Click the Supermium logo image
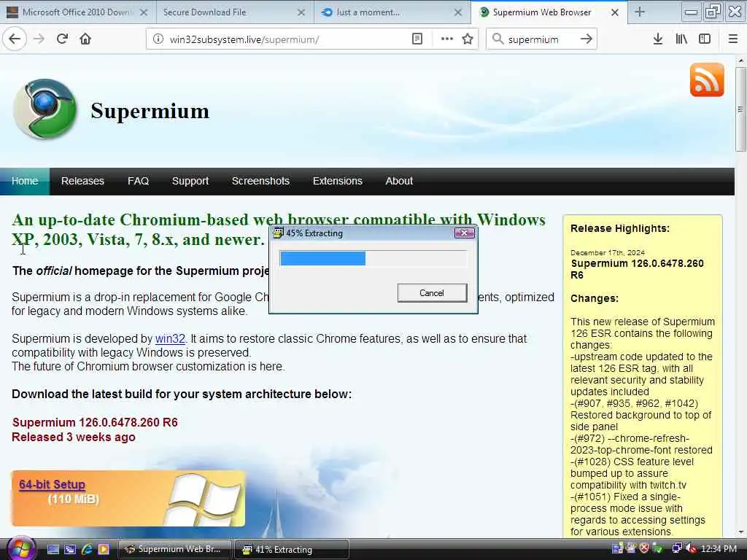 click(x=45, y=109)
